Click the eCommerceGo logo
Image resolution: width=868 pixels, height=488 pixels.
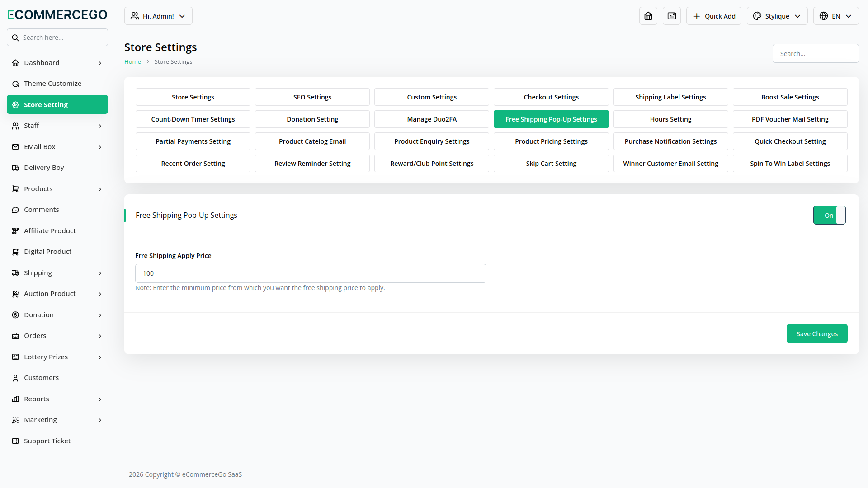[57, 14]
